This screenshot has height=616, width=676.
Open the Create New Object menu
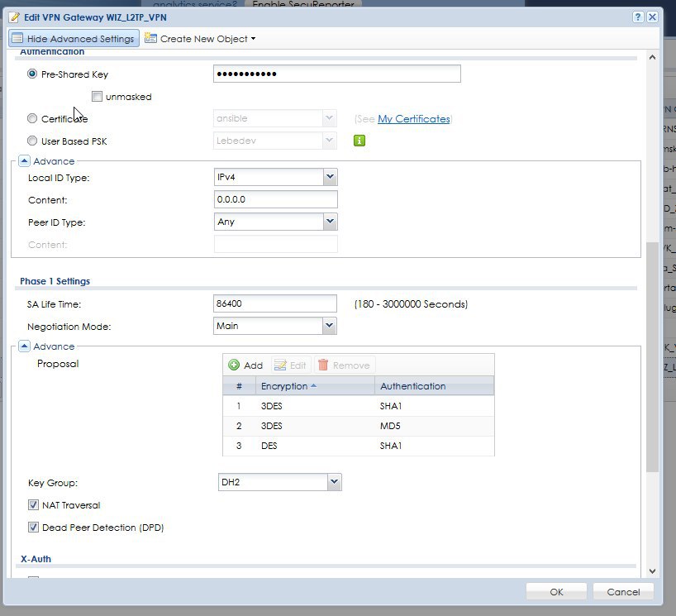coord(200,38)
